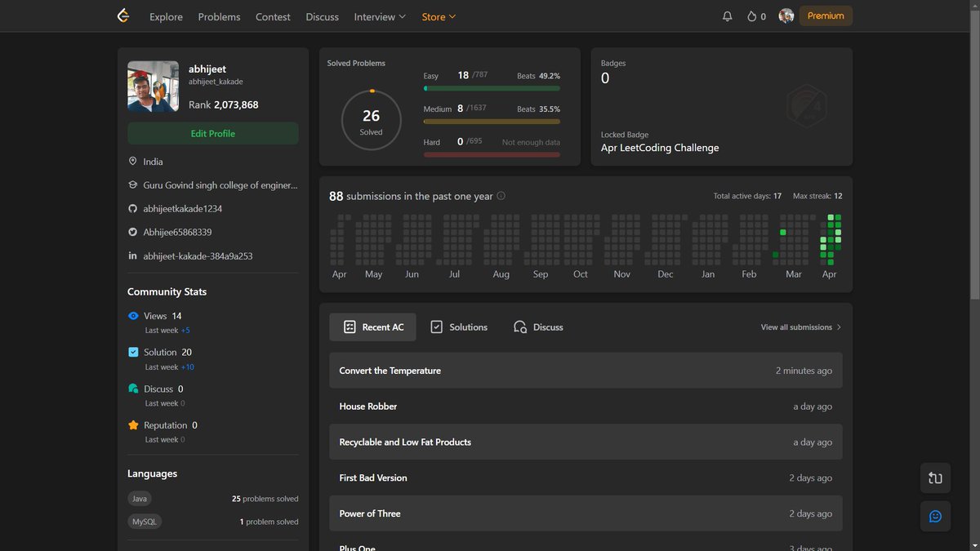This screenshot has height=551, width=980.
Task: Click the Guru Govind singh college text
Action: tap(220, 185)
